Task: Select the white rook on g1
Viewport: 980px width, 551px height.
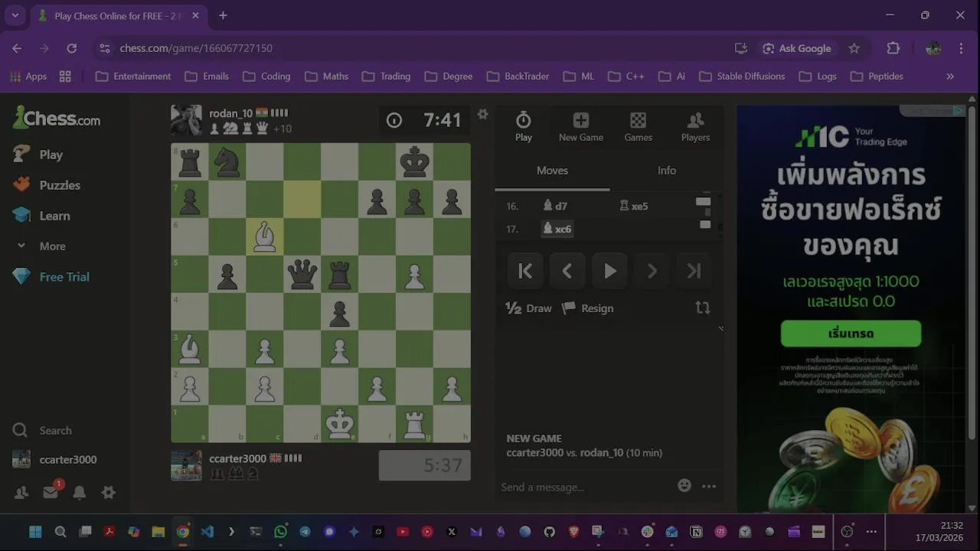Action: pyautogui.click(x=414, y=424)
